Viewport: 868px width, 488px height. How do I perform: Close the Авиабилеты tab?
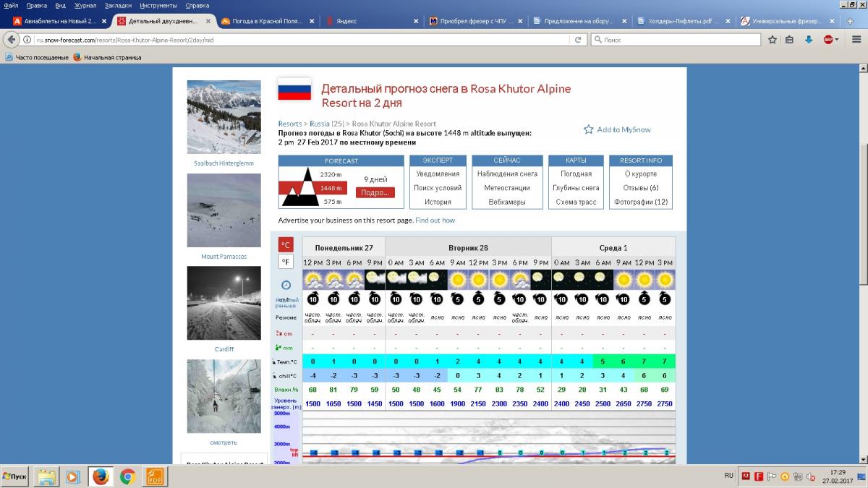click(x=104, y=21)
